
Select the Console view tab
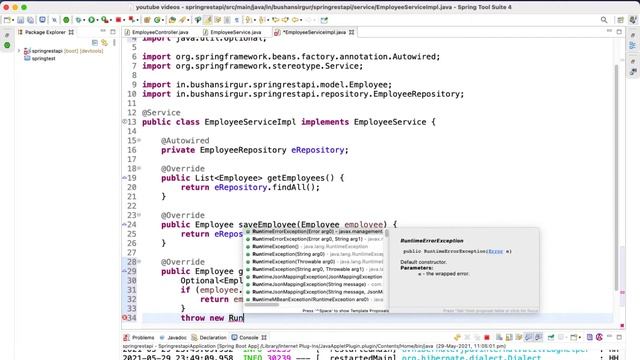(249, 338)
